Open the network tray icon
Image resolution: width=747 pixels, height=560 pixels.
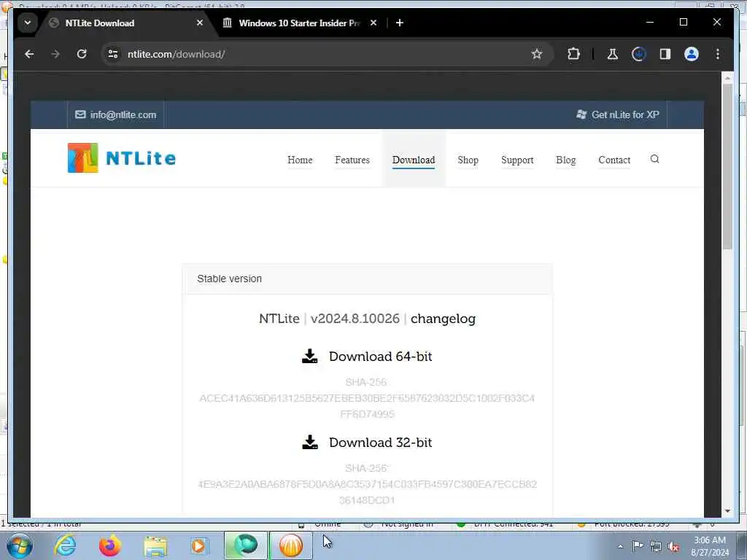pos(656,547)
